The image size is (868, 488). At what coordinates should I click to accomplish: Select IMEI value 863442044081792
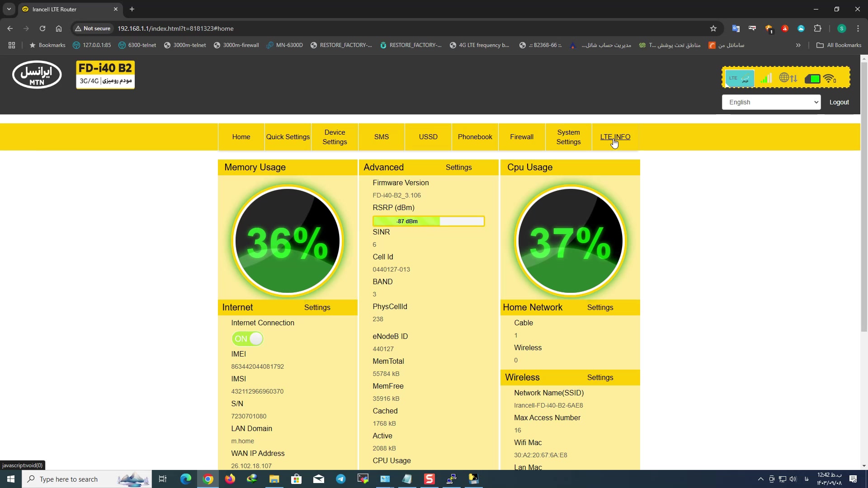tap(258, 366)
